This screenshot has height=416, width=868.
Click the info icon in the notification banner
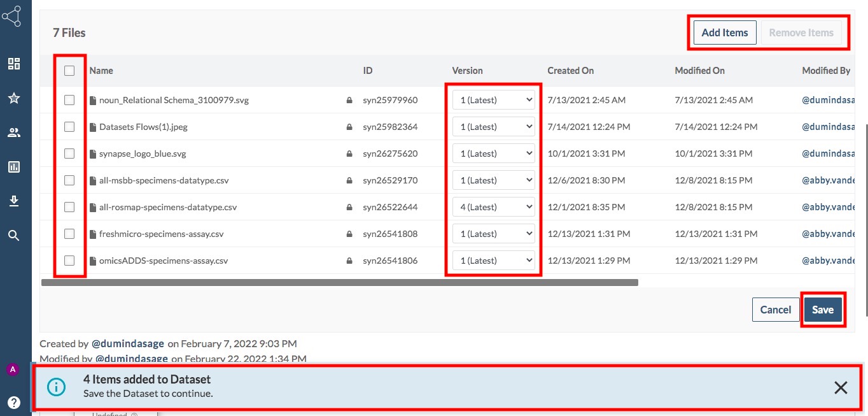pos(55,387)
